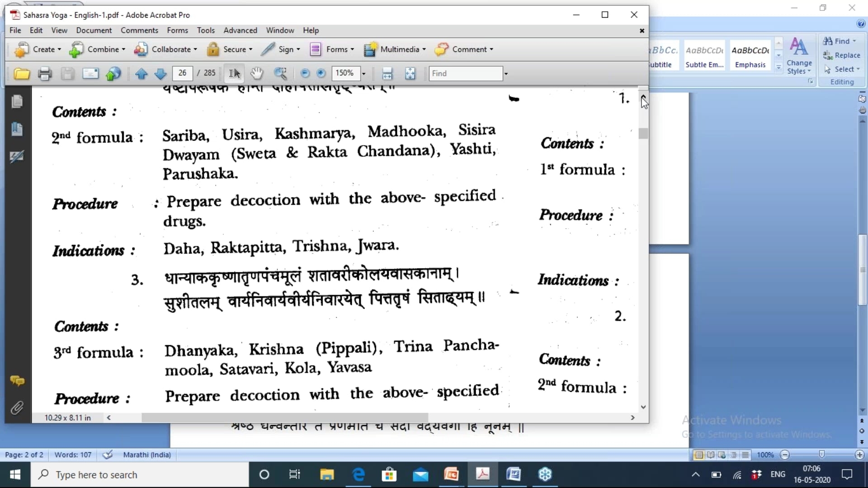Open the Pages panel in left sidebar
Screen dimensions: 868x488
tap(17, 101)
